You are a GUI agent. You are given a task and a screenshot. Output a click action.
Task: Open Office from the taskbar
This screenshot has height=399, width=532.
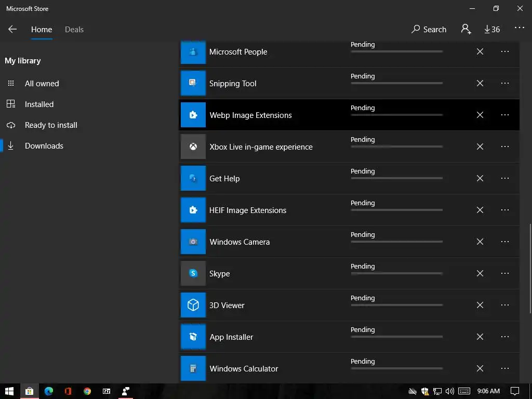coord(68,391)
